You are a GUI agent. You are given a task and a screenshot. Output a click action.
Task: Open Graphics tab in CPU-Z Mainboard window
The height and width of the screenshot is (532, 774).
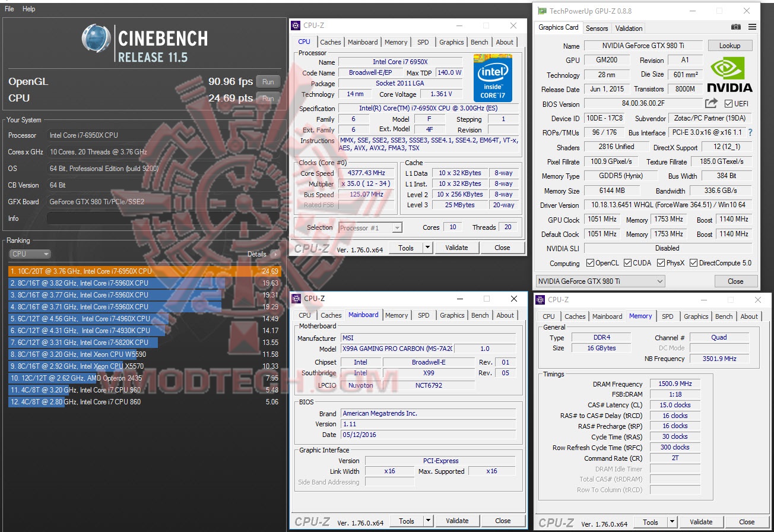[x=452, y=315]
